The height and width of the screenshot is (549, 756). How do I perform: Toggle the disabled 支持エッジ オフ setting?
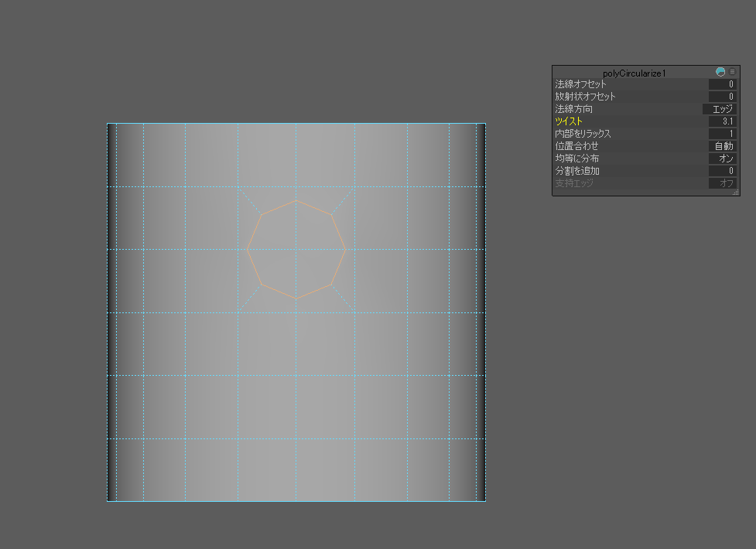pyautogui.click(x=724, y=183)
